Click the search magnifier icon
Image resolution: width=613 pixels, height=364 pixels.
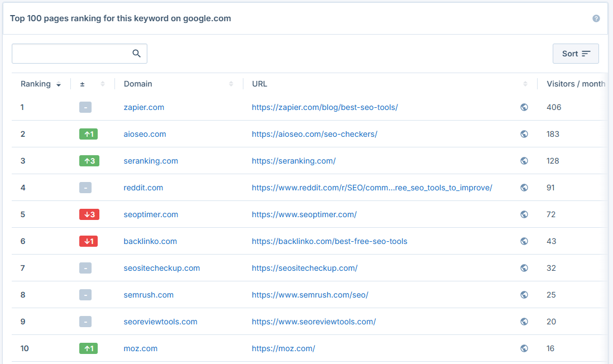pos(136,54)
